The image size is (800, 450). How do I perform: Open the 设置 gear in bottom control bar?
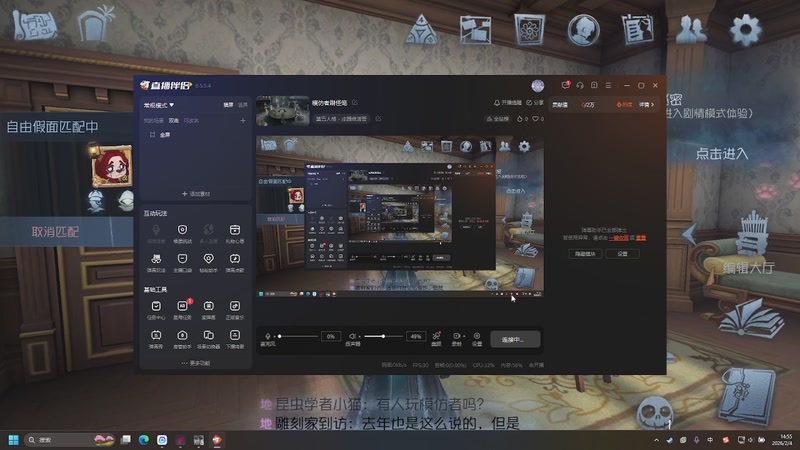pos(477,336)
